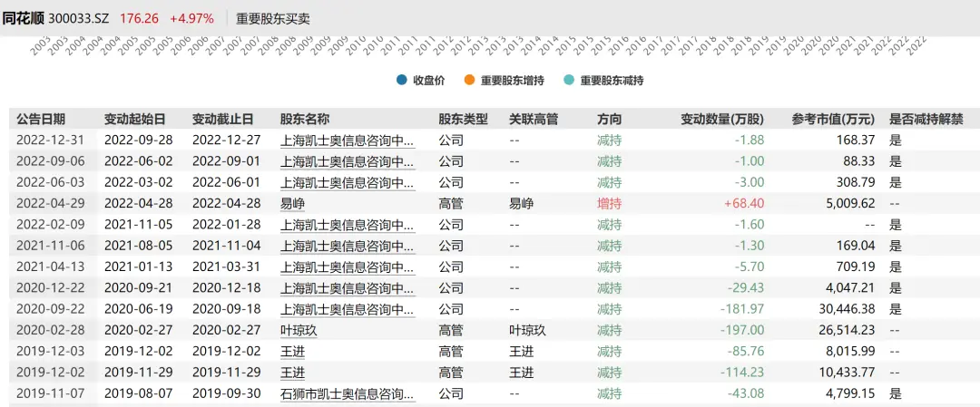Open shareholder link in 2020-12-22 row
This screenshot has width=980, height=407.
pyautogui.click(x=348, y=287)
